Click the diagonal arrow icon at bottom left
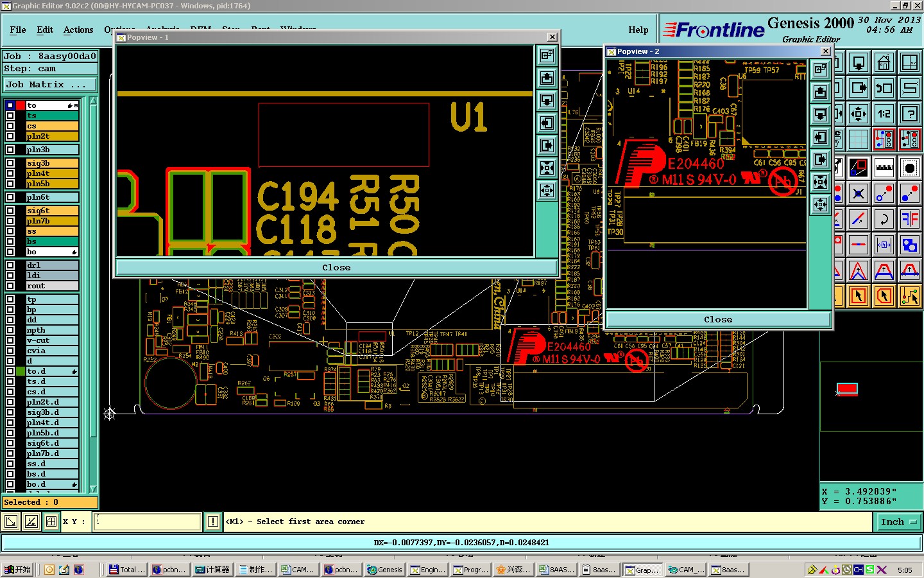Viewport: 924px width, 578px height. pos(11,521)
